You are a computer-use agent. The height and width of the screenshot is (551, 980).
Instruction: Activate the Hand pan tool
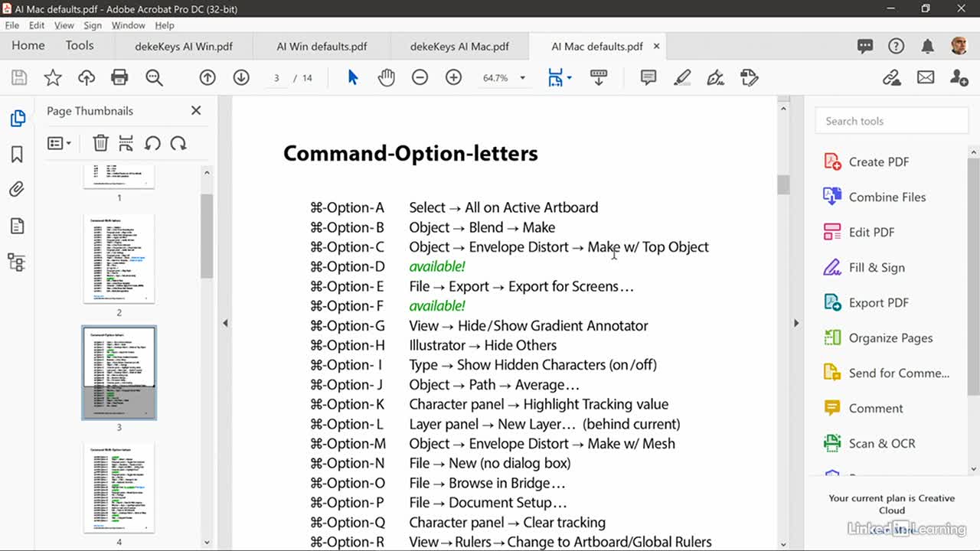(x=387, y=77)
